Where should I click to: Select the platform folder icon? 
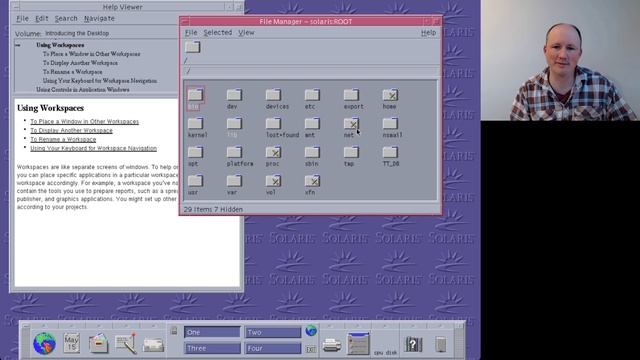[x=234, y=153]
